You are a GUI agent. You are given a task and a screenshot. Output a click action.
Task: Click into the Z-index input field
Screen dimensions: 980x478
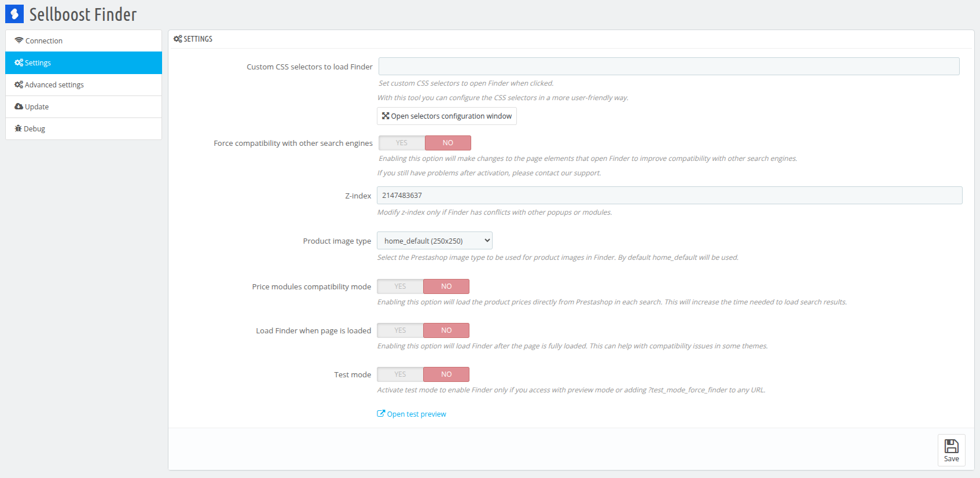[670, 195]
